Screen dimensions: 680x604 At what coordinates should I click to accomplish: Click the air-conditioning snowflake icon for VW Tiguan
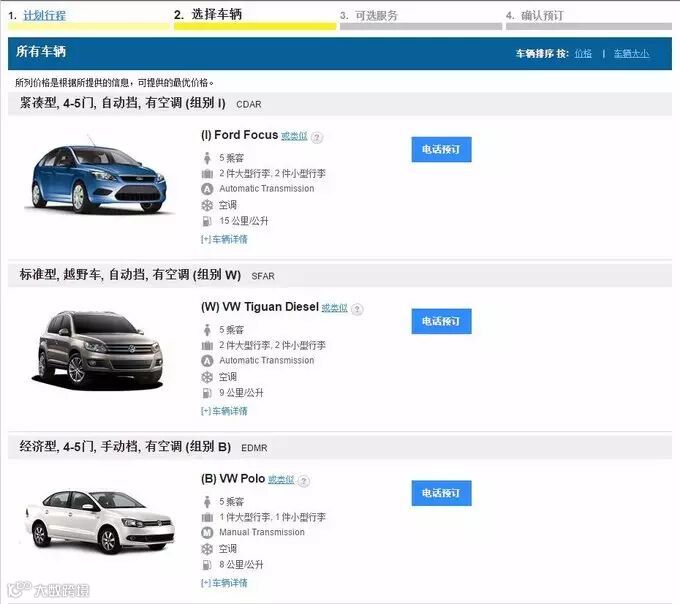coord(207,377)
